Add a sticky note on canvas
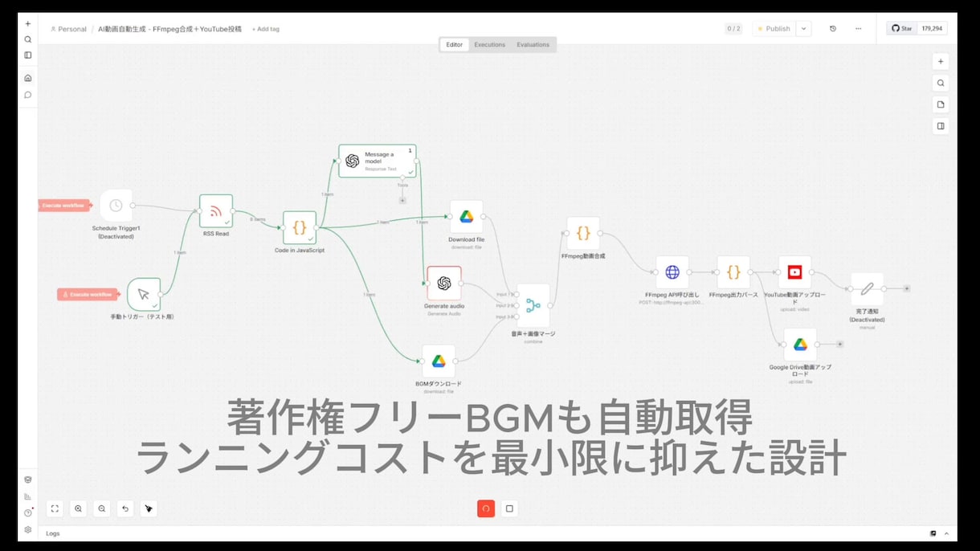The width and height of the screenshot is (980, 551). pos(941,104)
